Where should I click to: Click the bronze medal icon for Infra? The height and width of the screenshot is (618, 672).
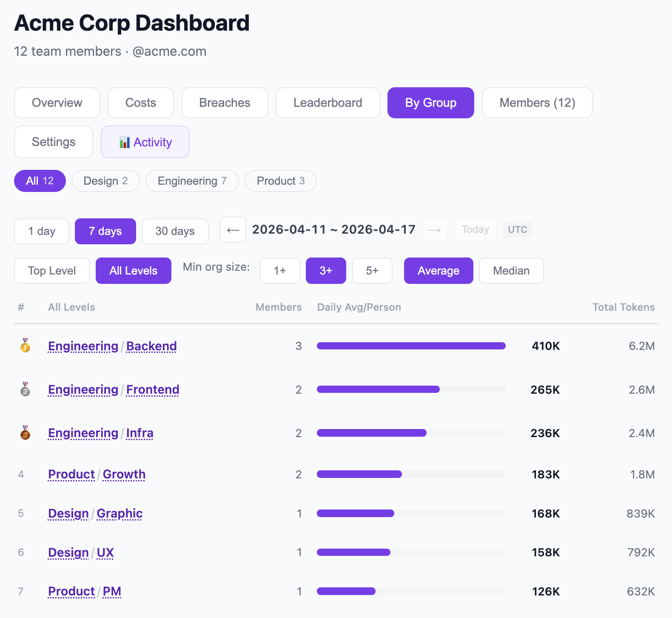(x=26, y=432)
